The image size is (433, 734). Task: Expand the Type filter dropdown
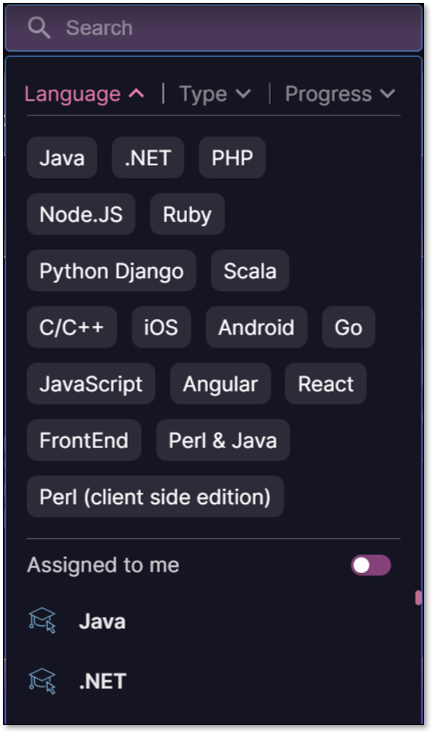[215, 94]
